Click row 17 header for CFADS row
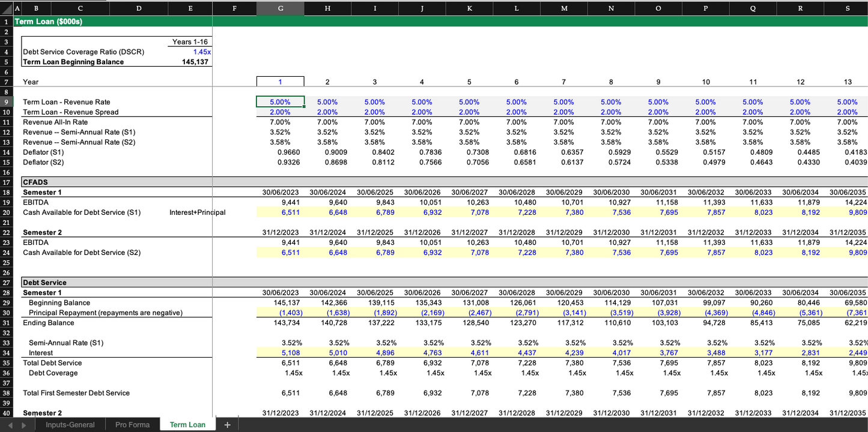This screenshot has height=432, width=868. [6, 182]
